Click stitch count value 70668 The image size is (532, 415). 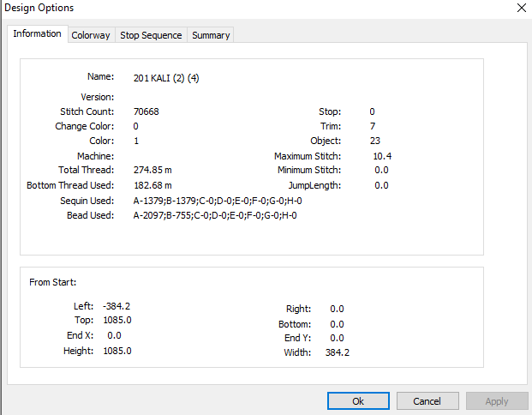click(146, 111)
